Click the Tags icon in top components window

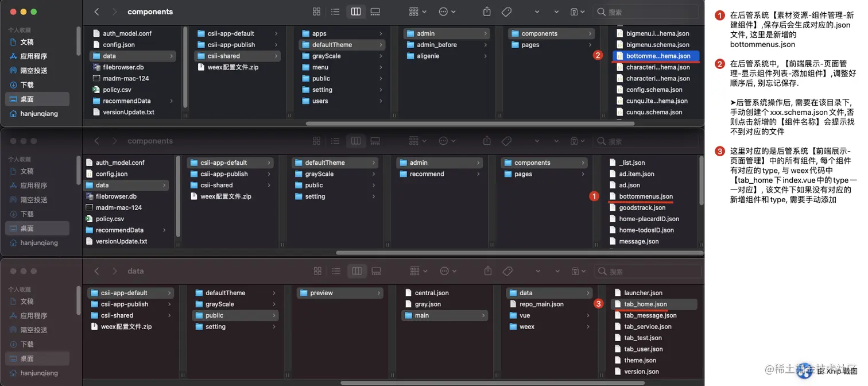506,11
